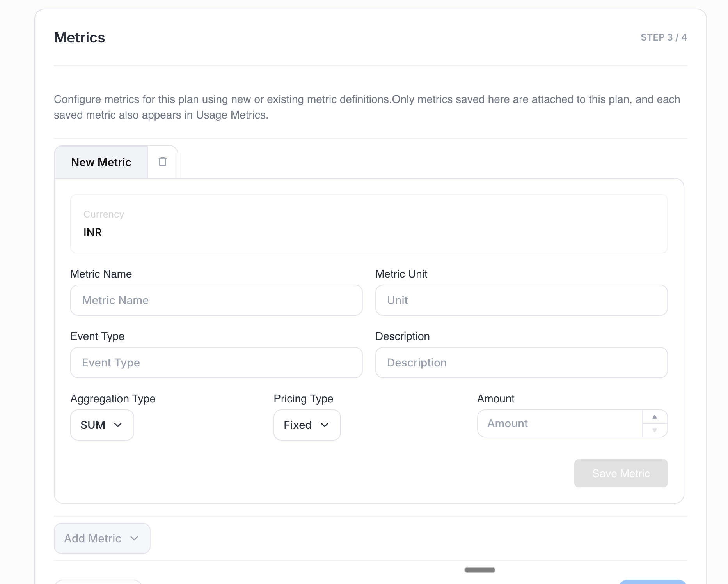Click the Amount number field
Viewport: 728px width, 584px height.
pyautogui.click(x=560, y=423)
